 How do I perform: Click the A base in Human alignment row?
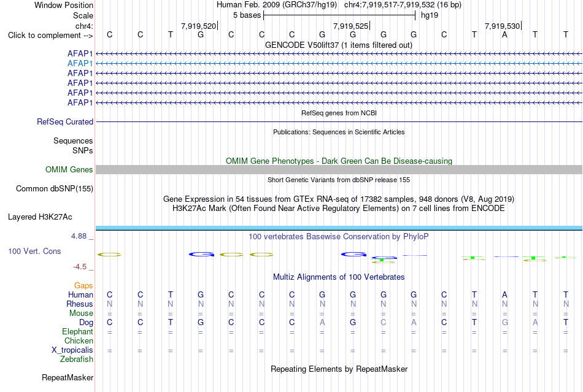[x=504, y=294]
